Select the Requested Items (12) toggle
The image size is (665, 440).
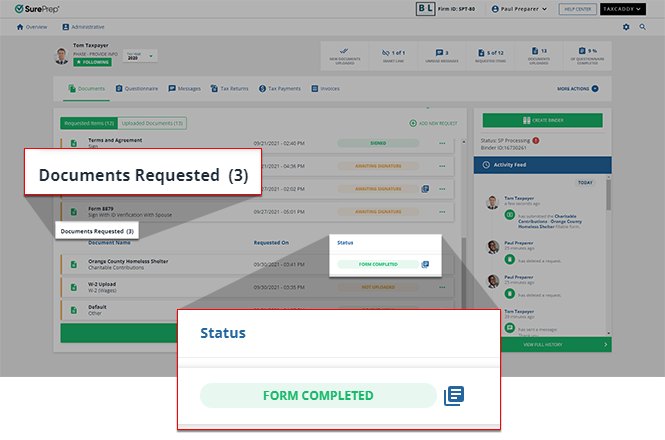pyautogui.click(x=89, y=123)
